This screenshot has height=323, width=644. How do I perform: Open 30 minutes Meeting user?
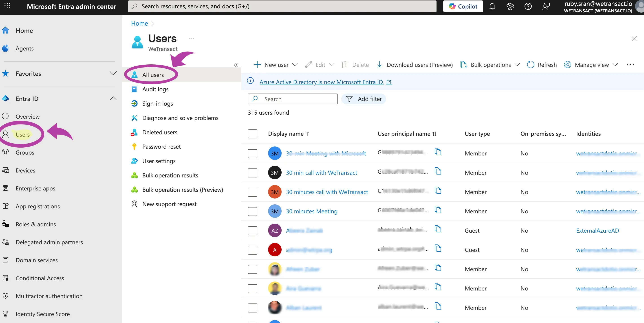(311, 211)
